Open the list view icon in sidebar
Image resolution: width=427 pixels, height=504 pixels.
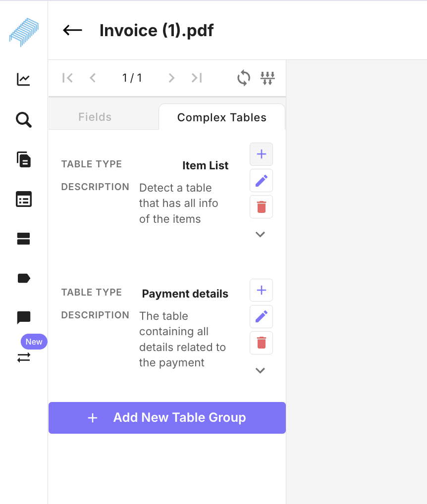[x=23, y=200]
